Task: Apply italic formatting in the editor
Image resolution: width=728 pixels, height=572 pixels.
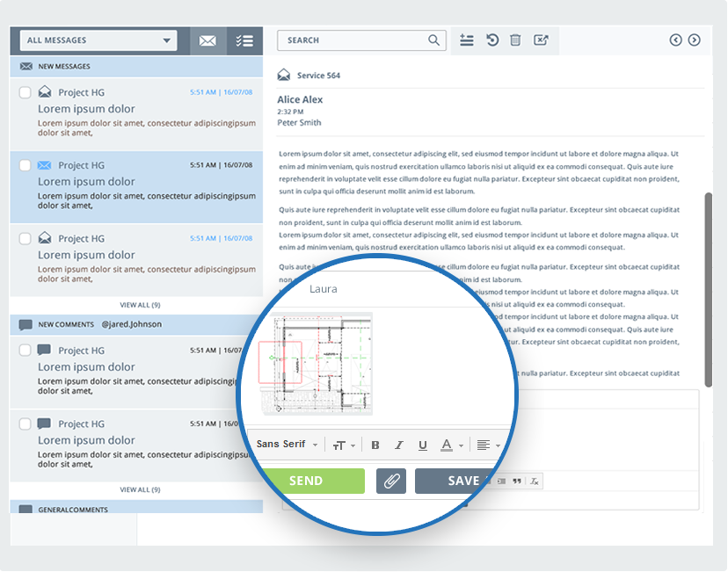Action: tap(399, 445)
